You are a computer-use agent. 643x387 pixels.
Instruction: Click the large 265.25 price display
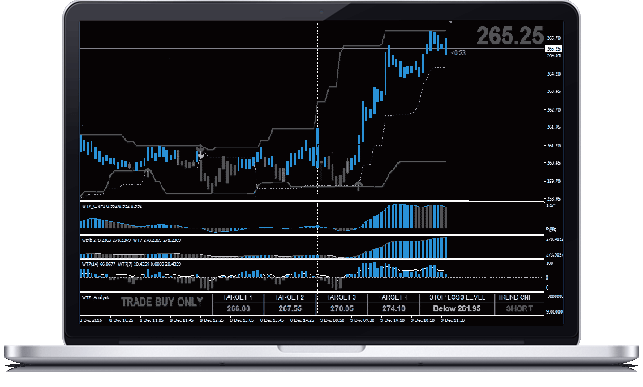tap(510, 35)
